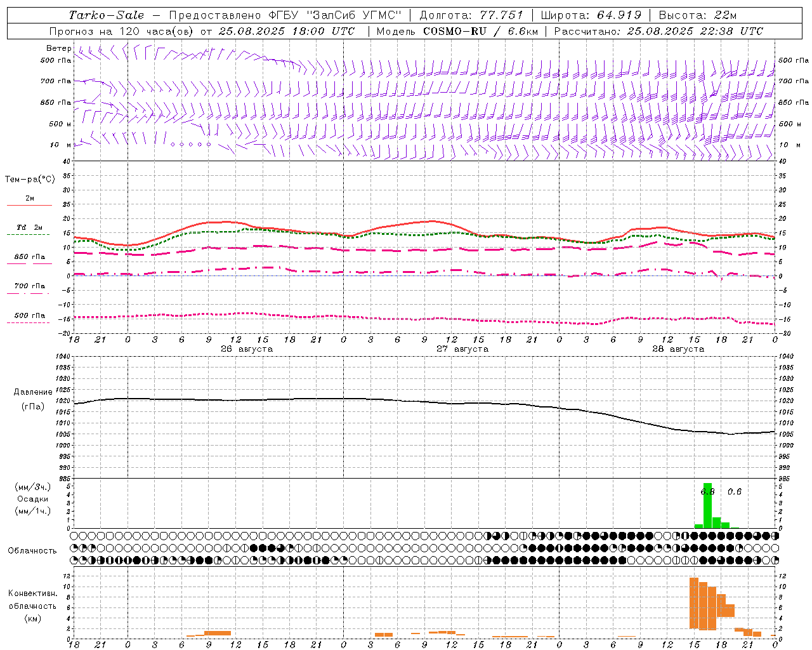The width and height of the screenshot is (812, 650).
Task: Click the '700 гПа' temperature legend entry
Action: [x=30, y=286]
